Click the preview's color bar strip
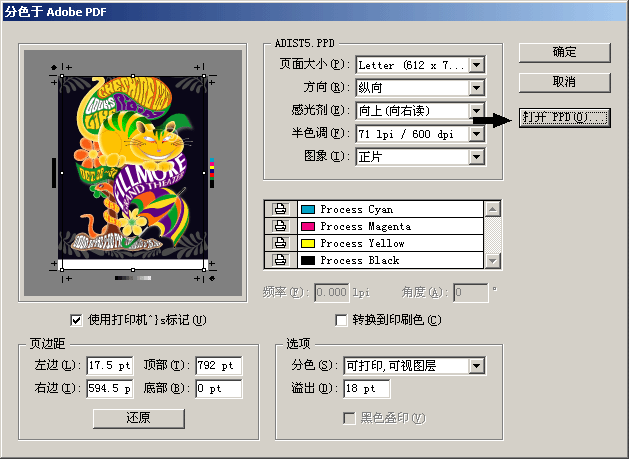The width and height of the screenshot is (629, 459). [x=212, y=173]
